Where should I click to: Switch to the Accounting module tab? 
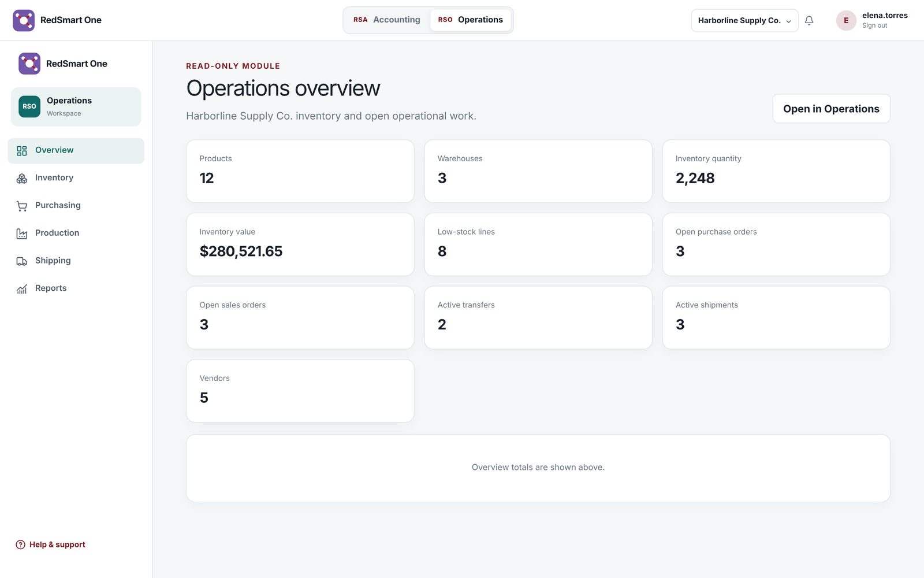(x=387, y=20)
